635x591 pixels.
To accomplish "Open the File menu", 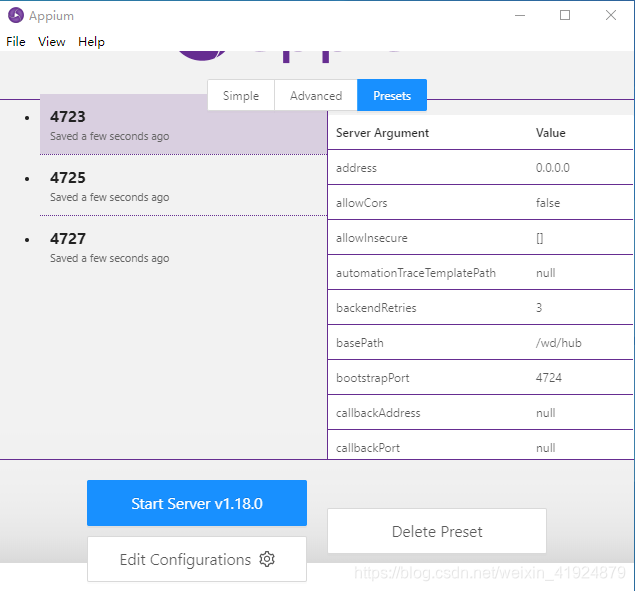I will (x=16, y=42).
